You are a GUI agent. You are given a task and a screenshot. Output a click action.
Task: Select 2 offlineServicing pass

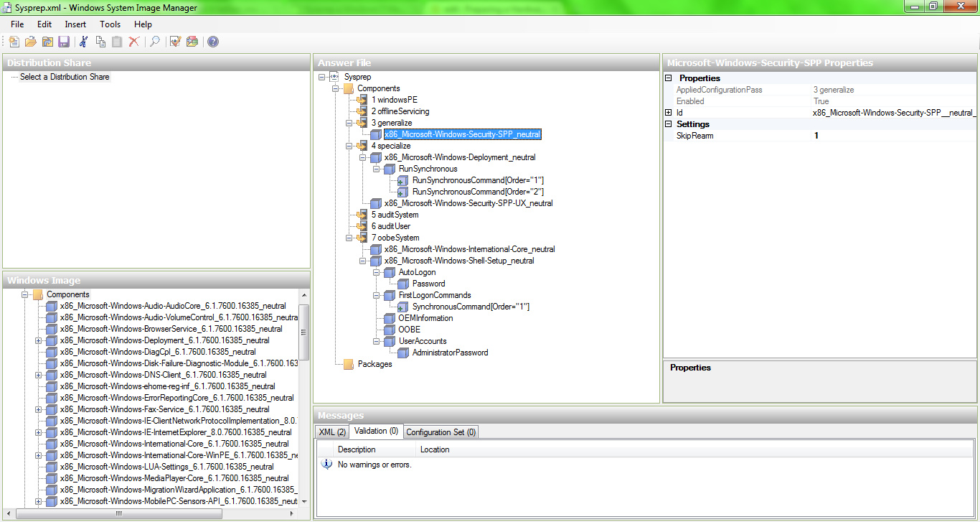[400, 111]
